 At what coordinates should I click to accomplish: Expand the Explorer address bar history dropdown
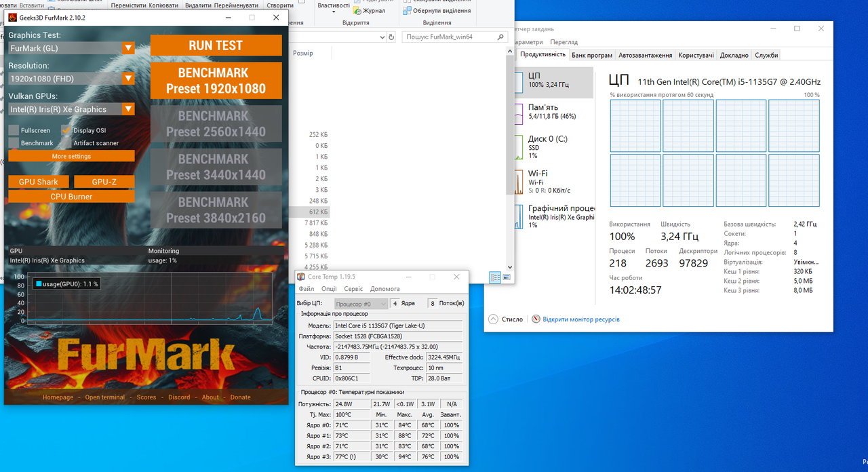pos(382,37)
